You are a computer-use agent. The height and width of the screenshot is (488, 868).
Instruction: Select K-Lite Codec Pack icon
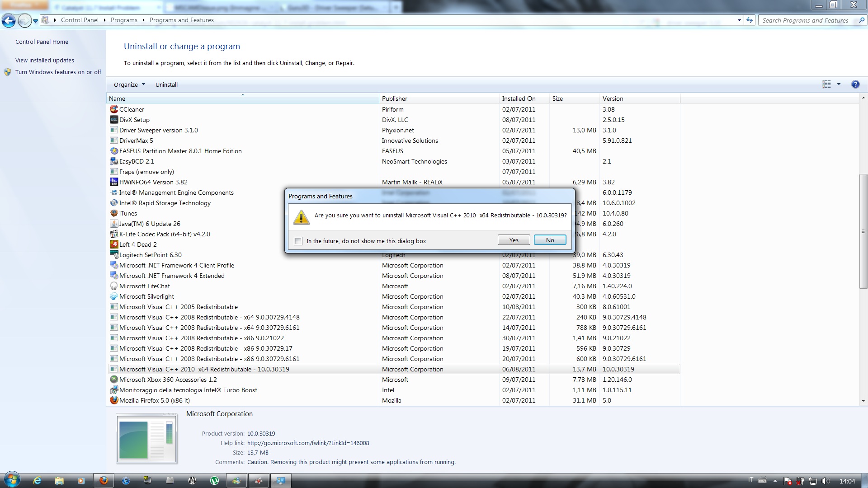114,234
